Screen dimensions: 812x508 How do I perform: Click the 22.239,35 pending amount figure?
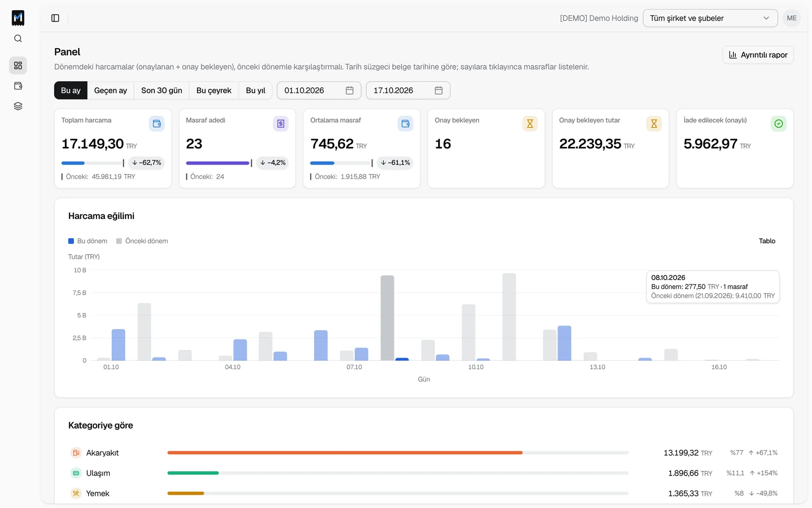(x=590, y=144)
